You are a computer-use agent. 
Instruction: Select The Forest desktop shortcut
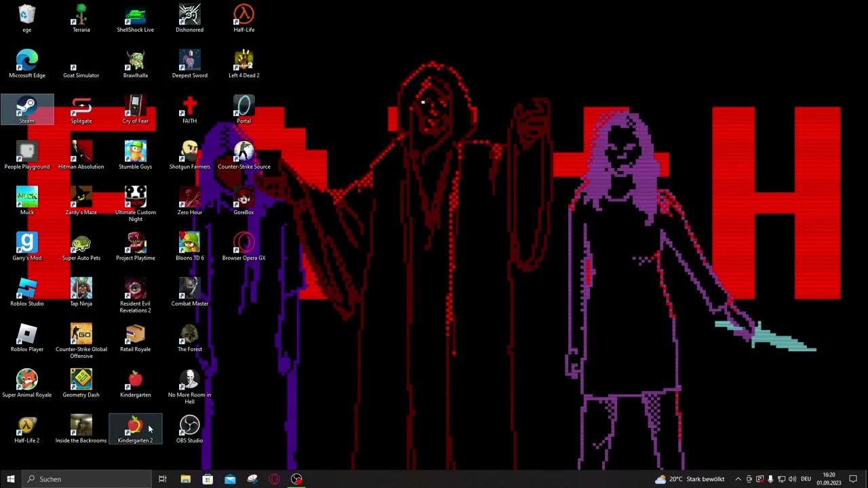(x=190, y=338)
